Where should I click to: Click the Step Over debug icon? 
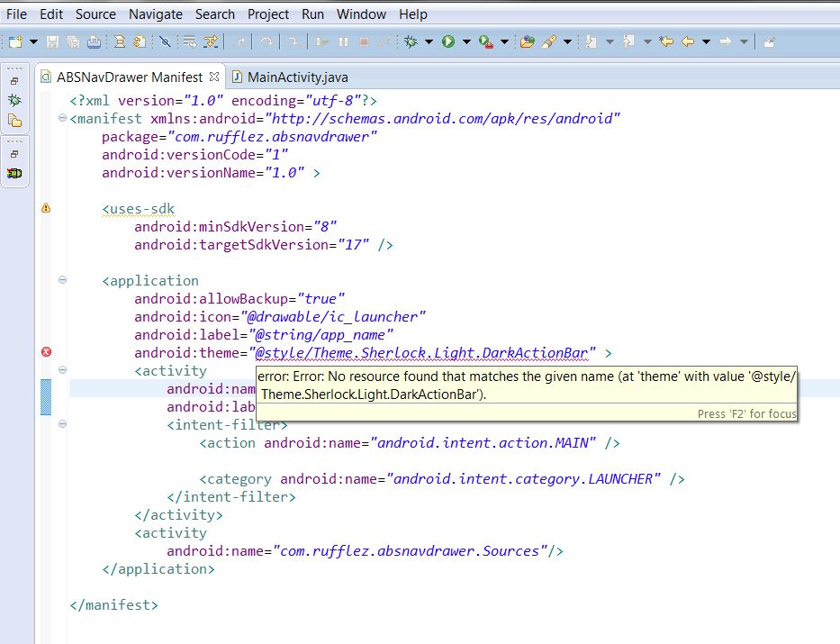point(266,41)
